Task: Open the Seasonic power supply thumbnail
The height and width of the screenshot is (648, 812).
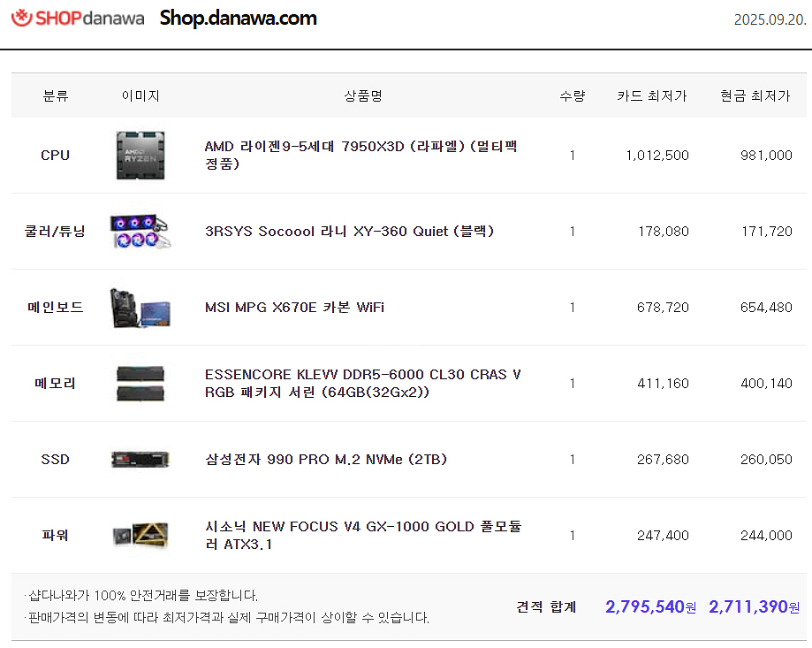Action: [x=140, y=536]
